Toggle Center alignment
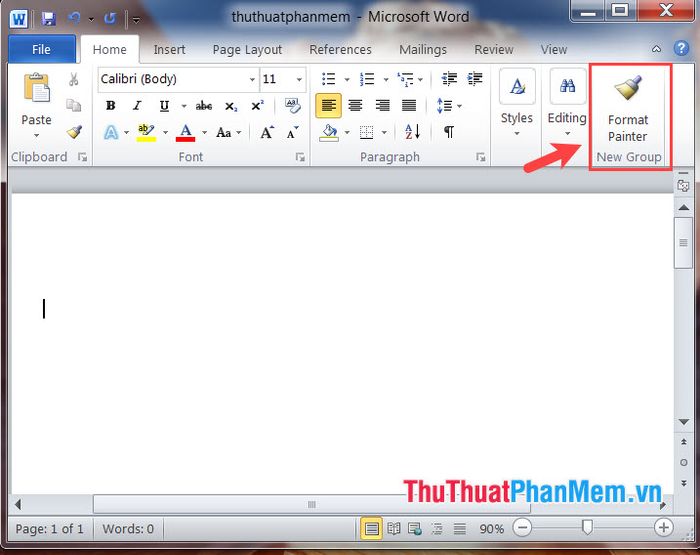This screenshot has height=555, width=700. point(355,106)
